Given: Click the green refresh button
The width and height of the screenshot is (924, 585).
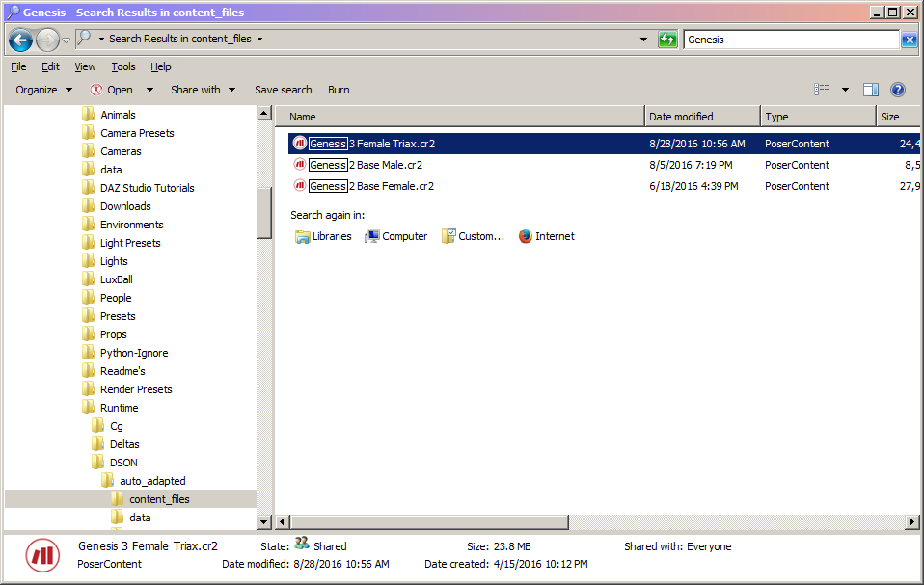Looking at the screenshot, I should click(667, 40).
